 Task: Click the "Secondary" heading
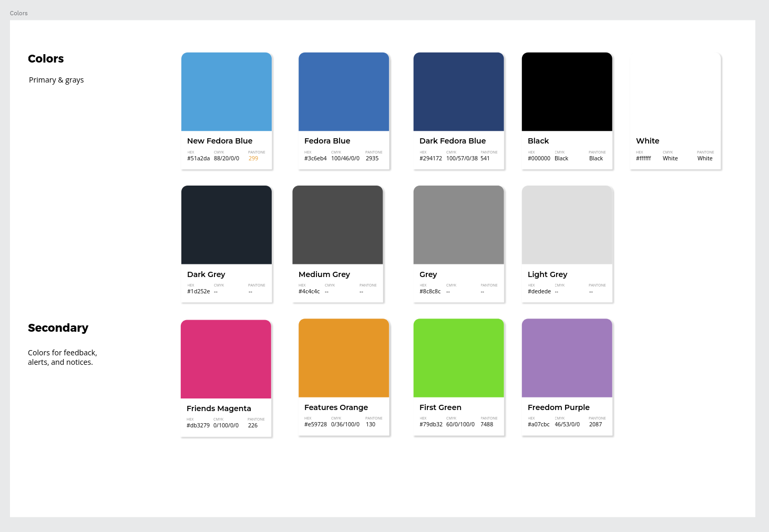click(x=58, y=328)
